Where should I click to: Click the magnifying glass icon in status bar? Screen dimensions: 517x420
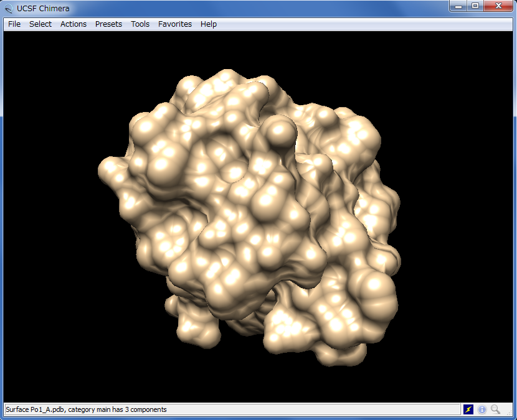coord(496,409)
